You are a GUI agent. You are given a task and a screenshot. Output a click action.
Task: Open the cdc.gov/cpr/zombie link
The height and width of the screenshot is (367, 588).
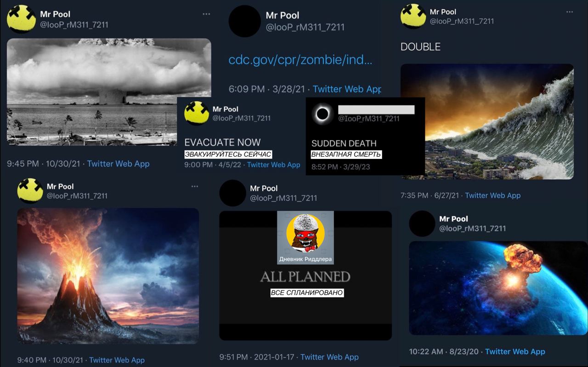point(300,60)
